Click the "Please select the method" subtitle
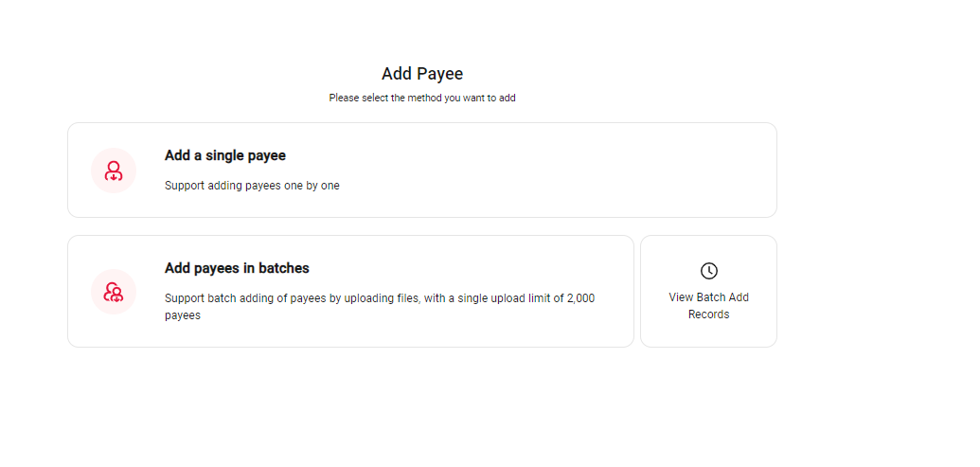980x467 pixels. pos(422,98)
